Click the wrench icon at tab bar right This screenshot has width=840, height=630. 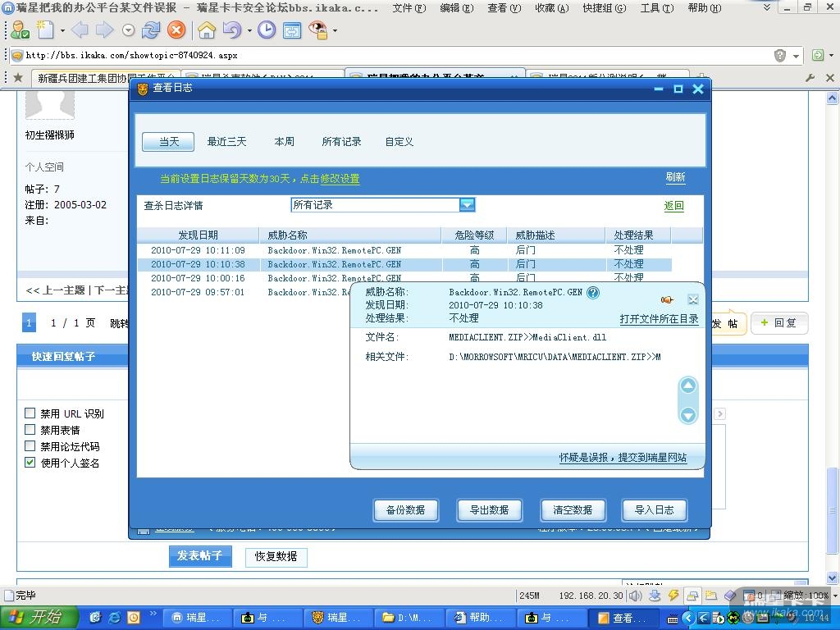pos(810,78)
